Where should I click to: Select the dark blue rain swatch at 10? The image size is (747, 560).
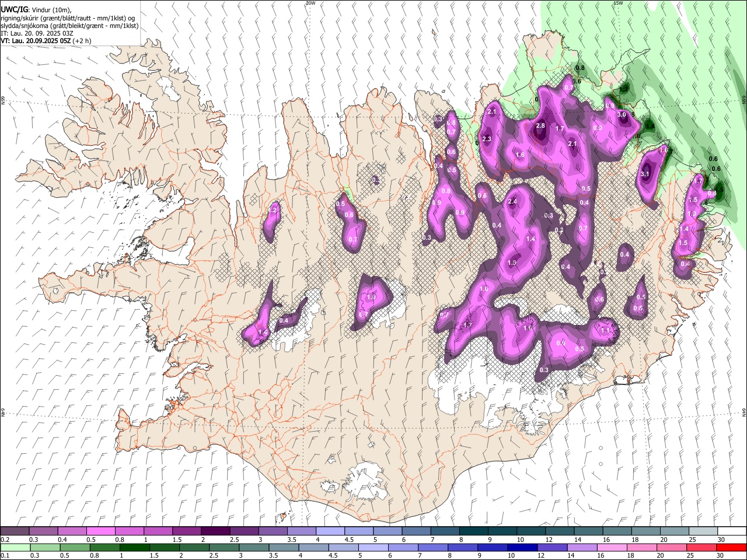pos(522,547)
